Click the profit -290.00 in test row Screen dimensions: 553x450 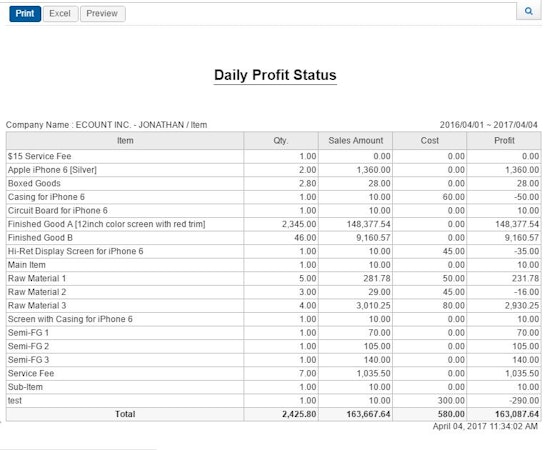point(524,401)
